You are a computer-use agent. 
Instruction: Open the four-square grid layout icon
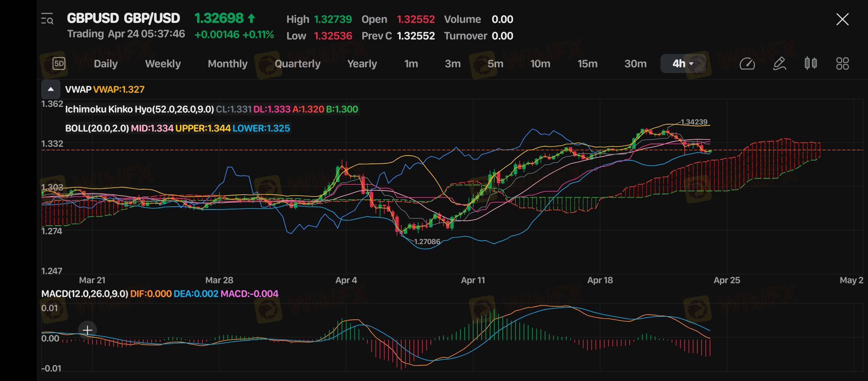(x=842, y=64)
